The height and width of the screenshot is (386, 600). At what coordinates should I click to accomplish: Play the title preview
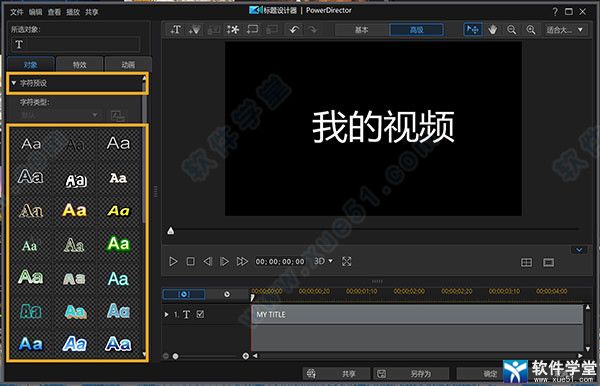(x=173, y=262)
